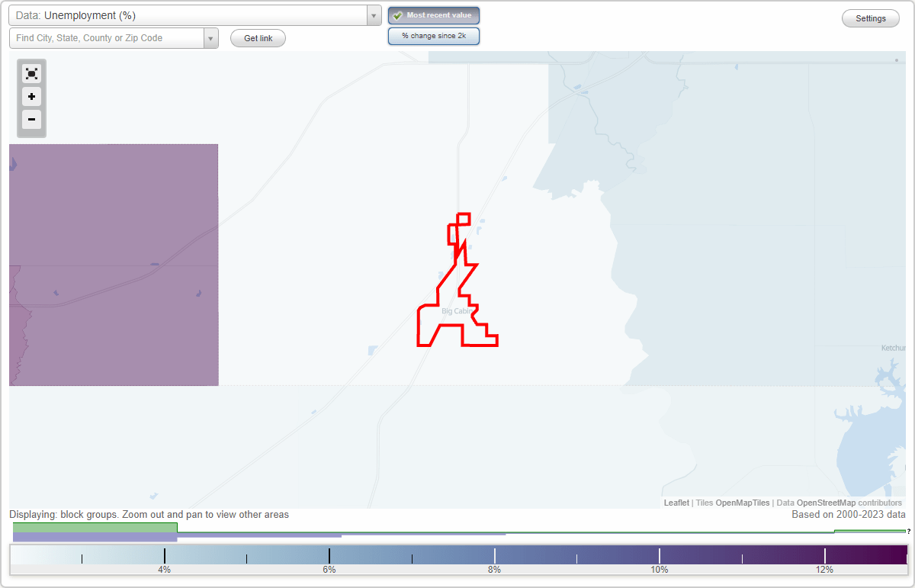Switch to % change since 2k view
This screenshot has height=588, width=915.
433,35
